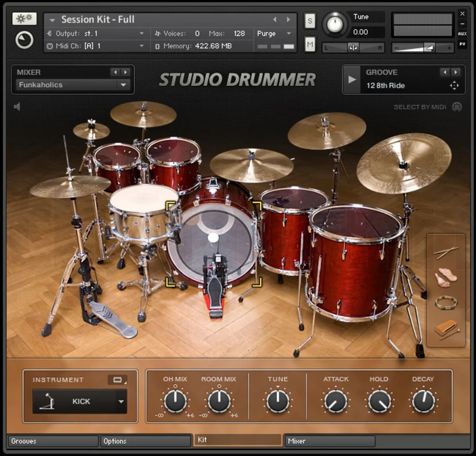Screen dimensions: 476x456
Task: Select the wood block percussion icon
Action: tap(446, 329)
